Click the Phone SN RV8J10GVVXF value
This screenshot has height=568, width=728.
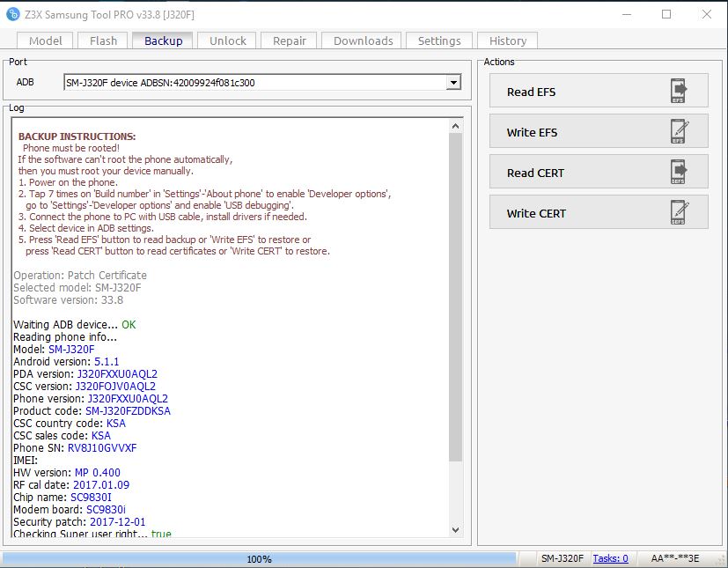click(x=102, y=447)
